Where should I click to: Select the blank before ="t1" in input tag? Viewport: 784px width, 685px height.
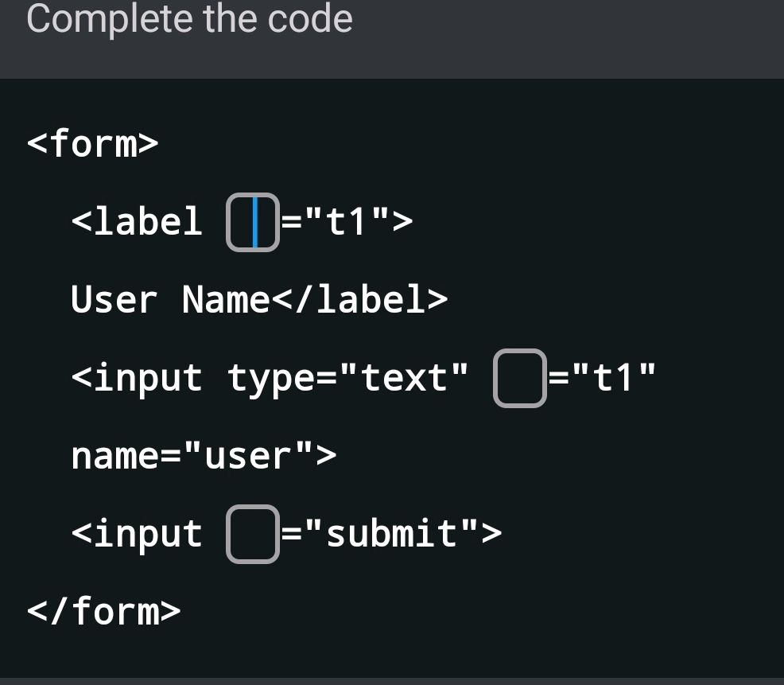pyautogui.click(x=519, y=379)
